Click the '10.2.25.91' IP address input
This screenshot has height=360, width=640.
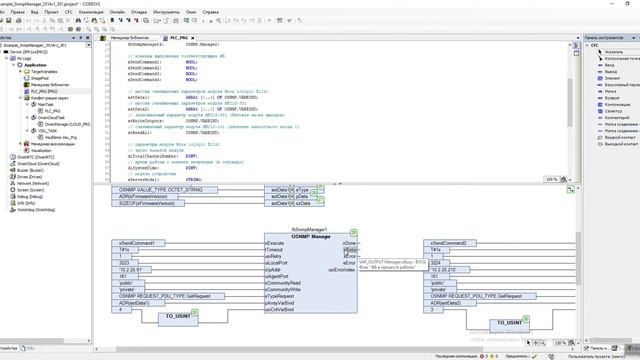[x=131, y=269]
